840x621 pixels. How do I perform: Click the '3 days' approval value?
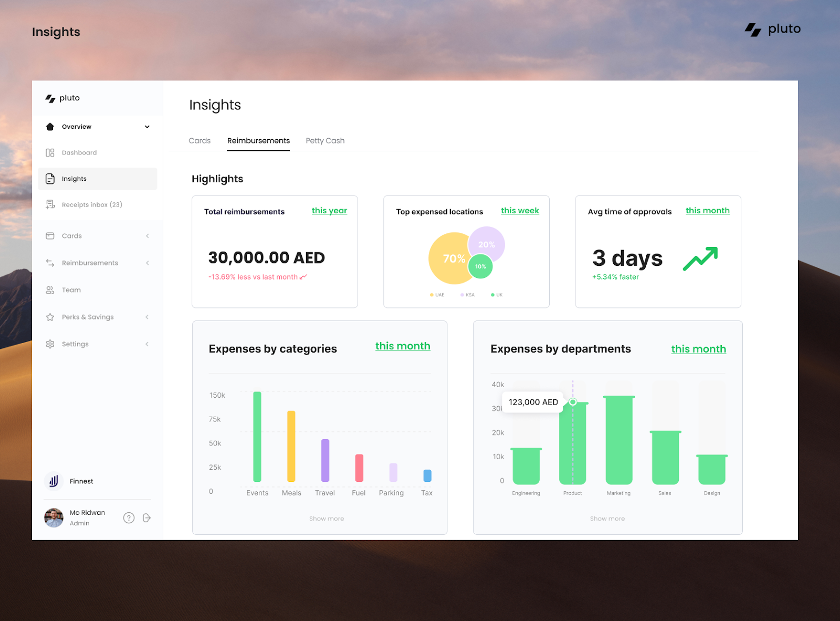(x=627, y=258)
